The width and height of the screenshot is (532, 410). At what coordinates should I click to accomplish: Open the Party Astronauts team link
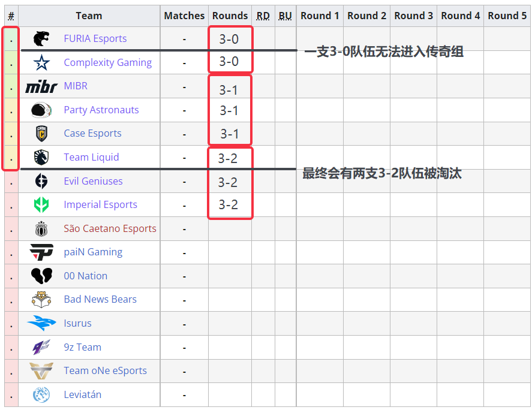[x=101, y=110]
